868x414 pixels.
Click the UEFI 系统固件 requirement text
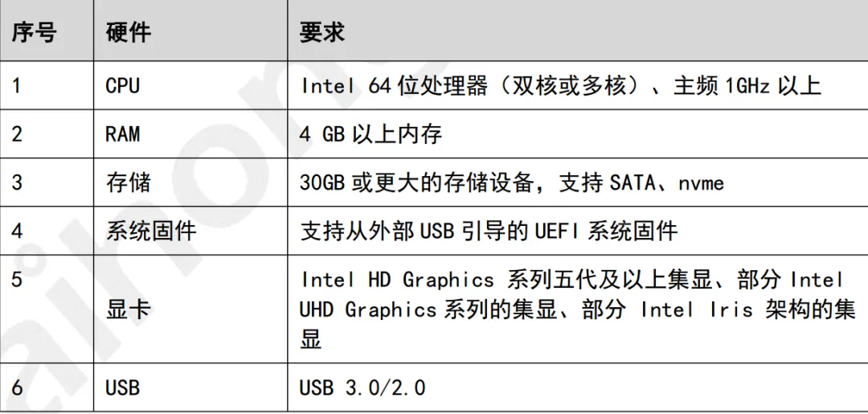click(489, 232)
